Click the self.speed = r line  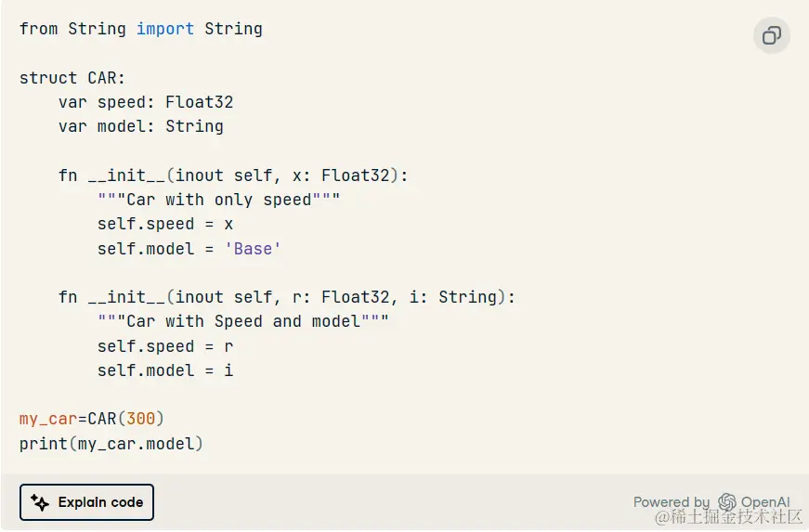165,346
